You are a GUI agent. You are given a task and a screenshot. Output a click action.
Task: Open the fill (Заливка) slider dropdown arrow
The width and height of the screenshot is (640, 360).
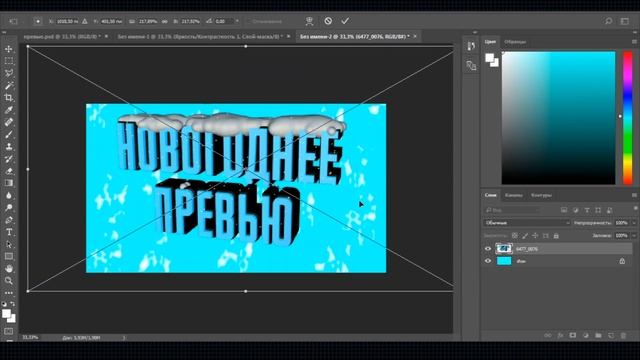tap(634, 236)
